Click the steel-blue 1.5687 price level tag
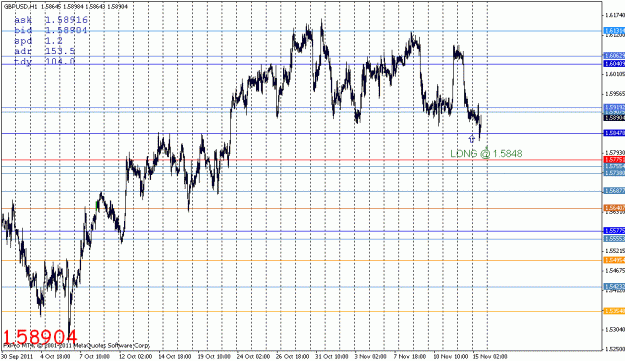 coord(614,191)
